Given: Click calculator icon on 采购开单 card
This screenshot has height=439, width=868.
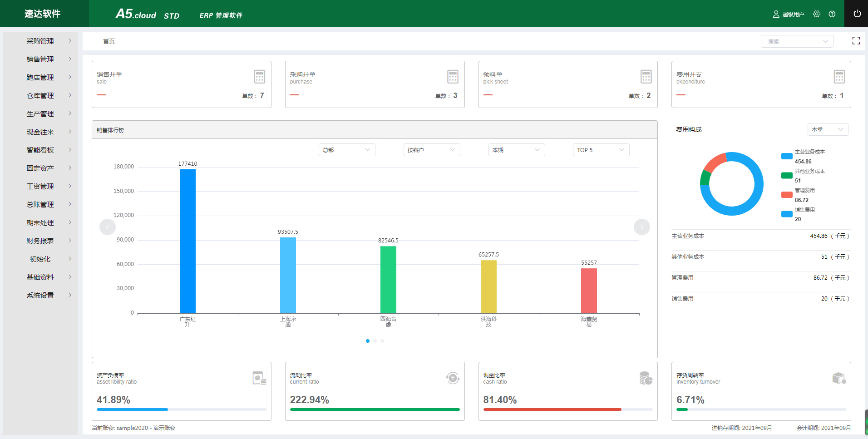Looking at the screenshot, I should (453, 77).
